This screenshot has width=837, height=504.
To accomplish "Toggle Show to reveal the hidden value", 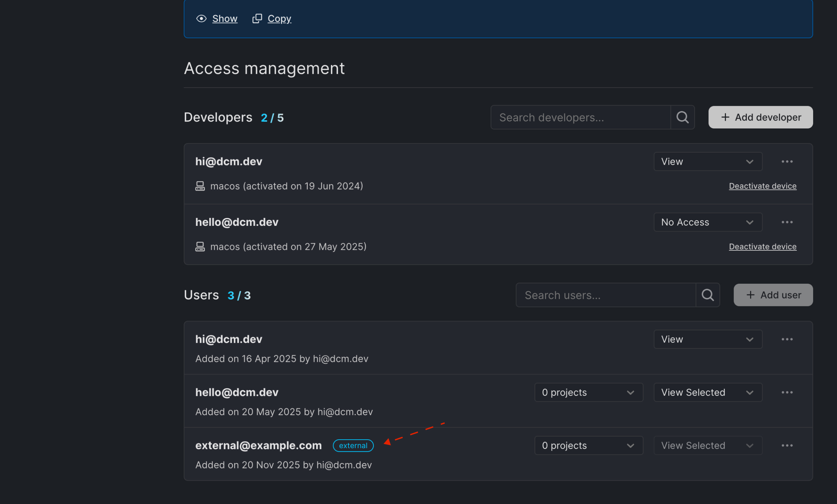I will tap(225, 19).
